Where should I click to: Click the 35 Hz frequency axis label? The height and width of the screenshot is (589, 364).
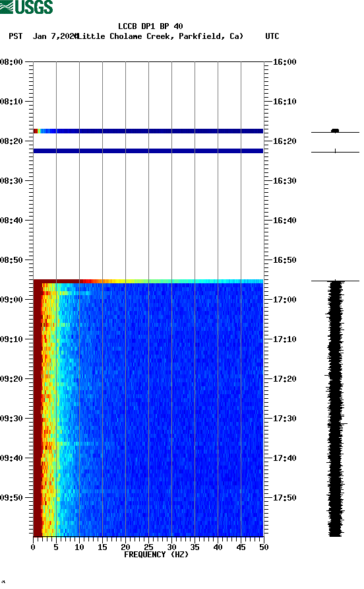tap(195, 547)
